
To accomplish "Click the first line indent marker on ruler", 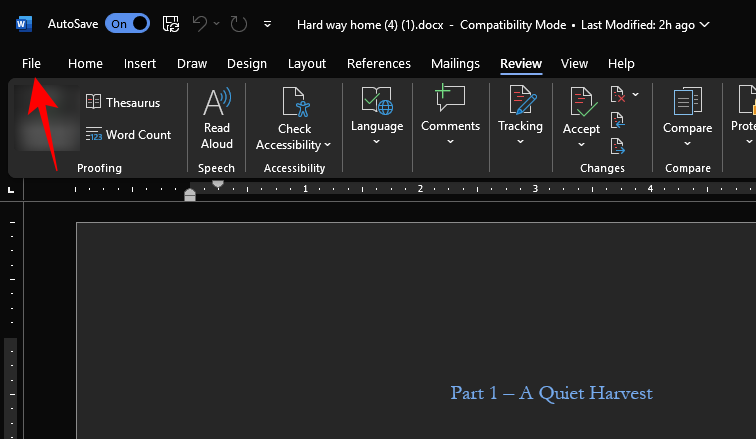I will [x=218, y=184].
